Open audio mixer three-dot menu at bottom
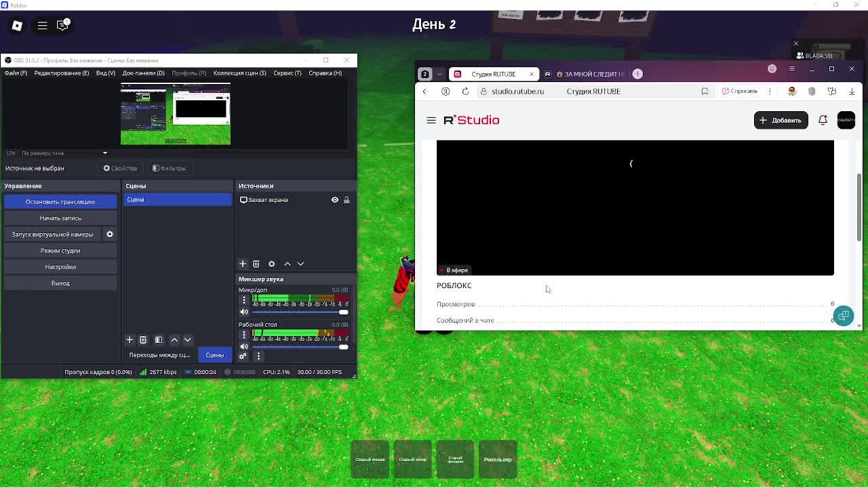Screen dimensions: 868x488 pyautogui.click(x=258, y=356)
